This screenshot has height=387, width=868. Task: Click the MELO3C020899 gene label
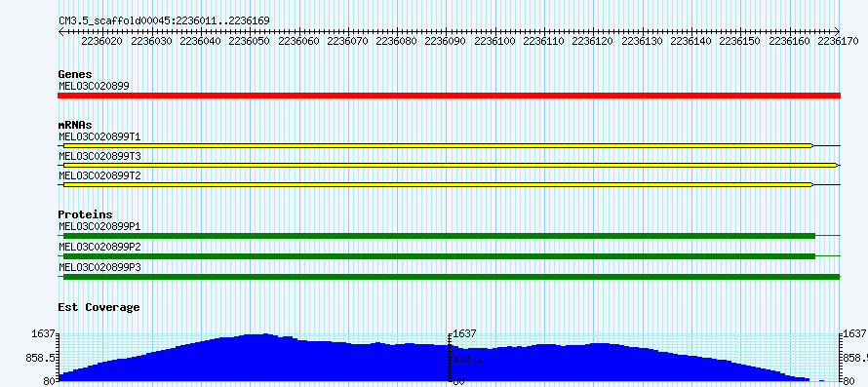coord(94,86)
